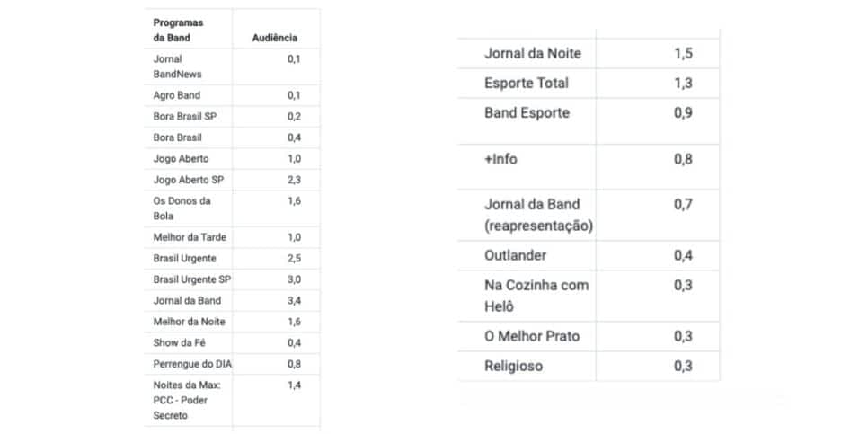Viewport: 868px width, 434px height.
Task: Select the Programas da Band header
Action: click(x=178, y=31)
